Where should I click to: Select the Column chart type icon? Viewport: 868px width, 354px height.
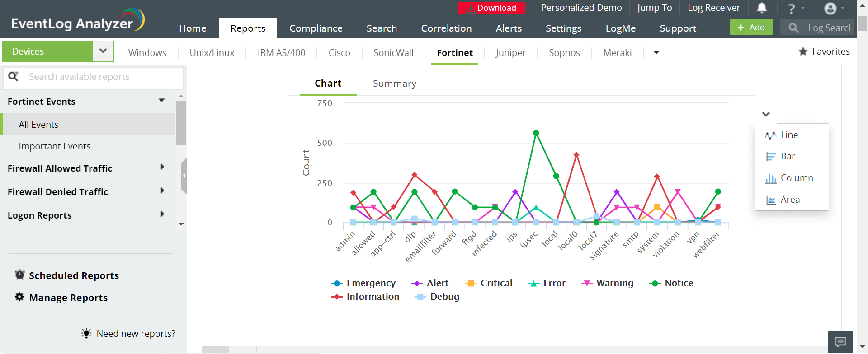pos(770,178)
